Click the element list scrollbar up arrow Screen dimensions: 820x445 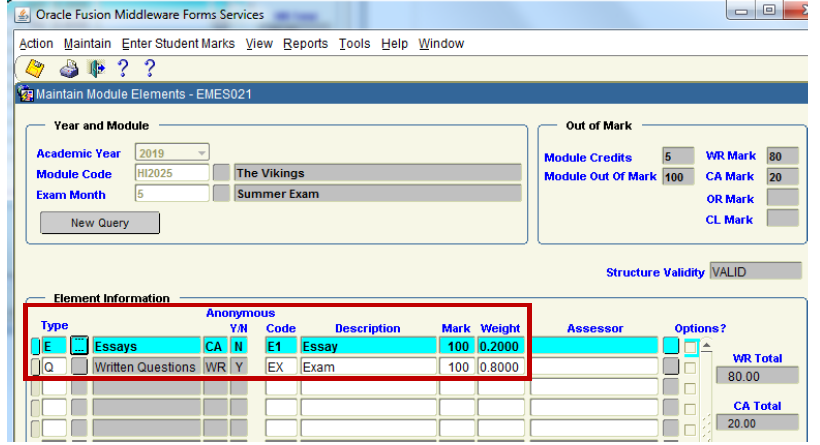pos(708,345)
